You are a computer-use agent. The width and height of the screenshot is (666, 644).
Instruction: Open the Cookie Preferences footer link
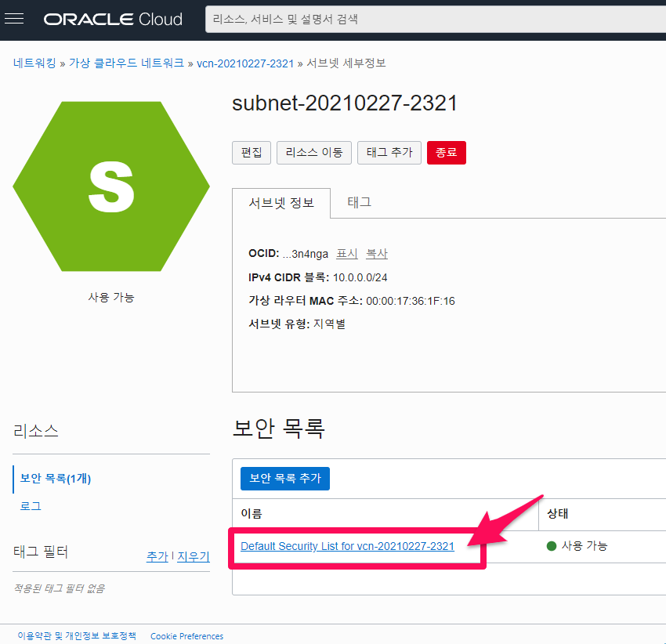[187, 636]
